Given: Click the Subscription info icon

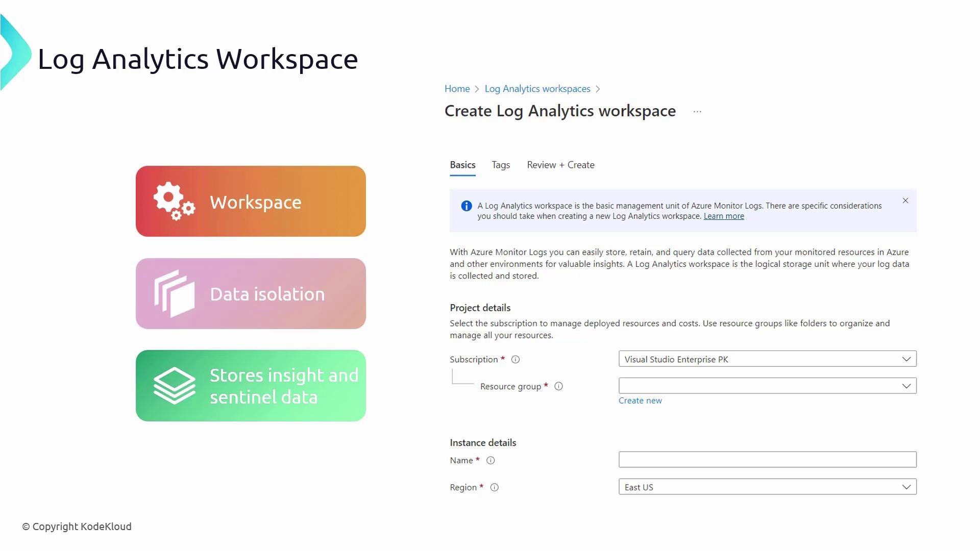Looking at the screenshot, I should (x=516, y=360).
